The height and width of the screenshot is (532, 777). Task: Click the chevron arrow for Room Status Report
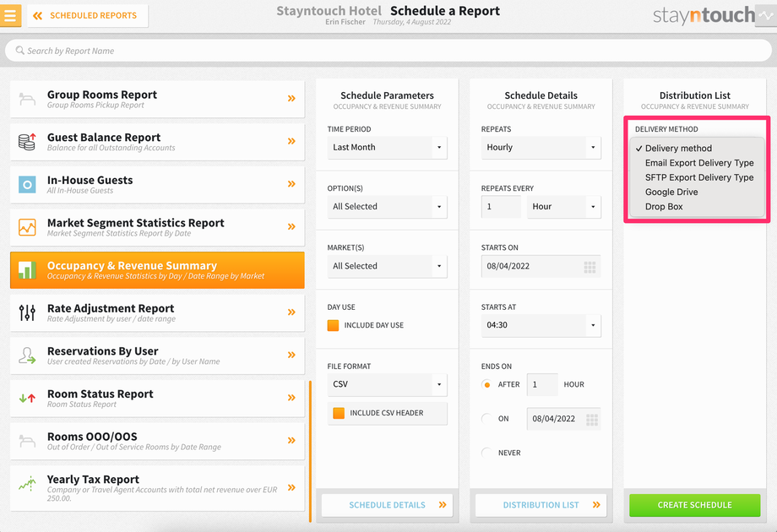tap(291, 397)
